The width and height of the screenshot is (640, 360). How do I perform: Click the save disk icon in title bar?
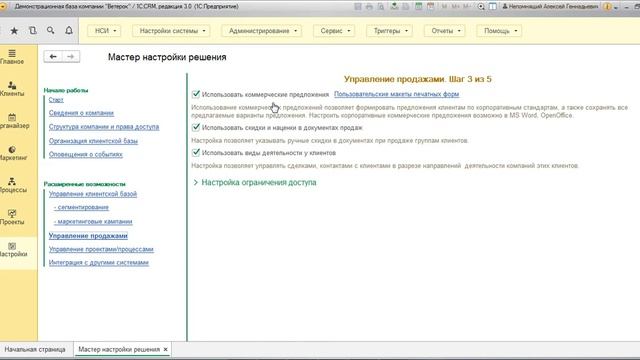click(358, 7)
